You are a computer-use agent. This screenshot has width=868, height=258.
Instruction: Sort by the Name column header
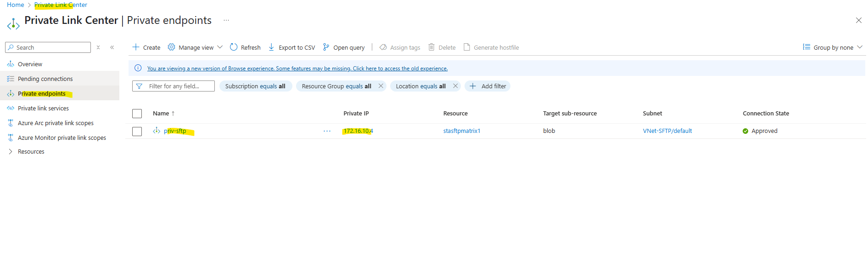coord(164,113)
